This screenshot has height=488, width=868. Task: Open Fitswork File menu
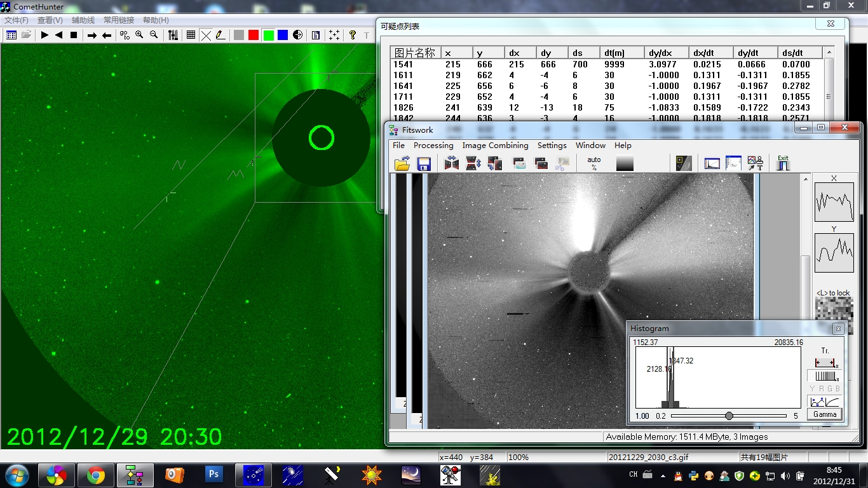pos(398,146)
